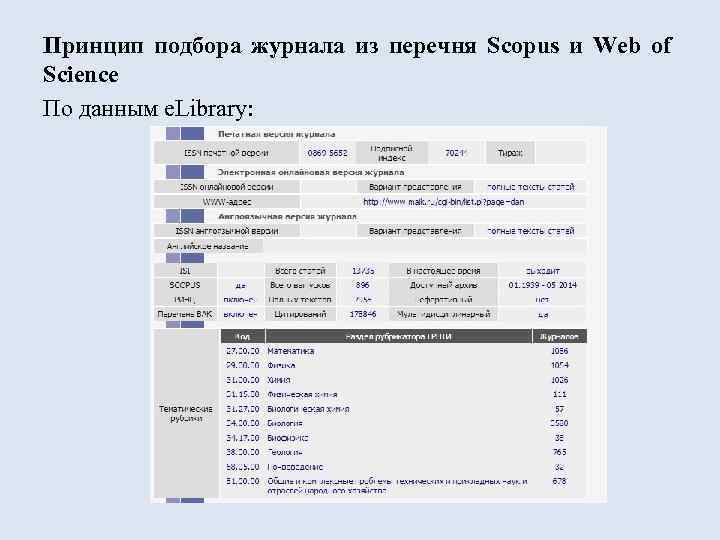720x540 pixels.
Task: Select the 'SCOPUS' indexing label
Action: pyautogui.click(x=185, y=285)
